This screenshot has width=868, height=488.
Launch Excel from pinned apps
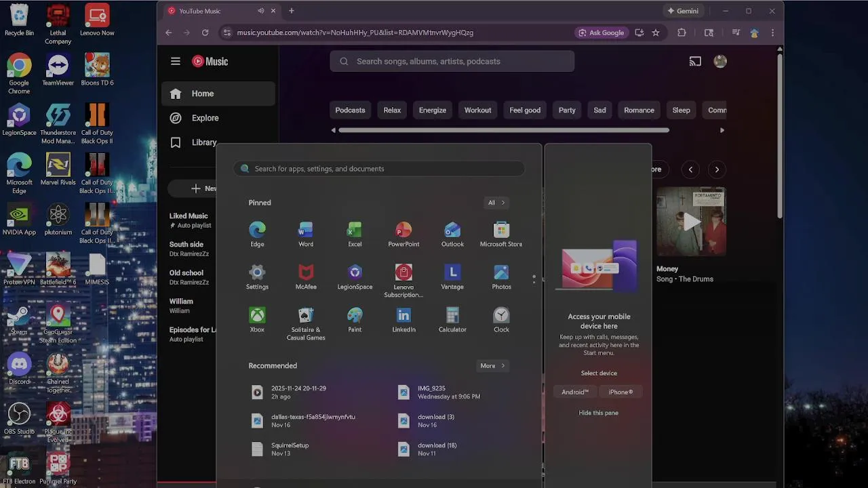tap(355, 235)
